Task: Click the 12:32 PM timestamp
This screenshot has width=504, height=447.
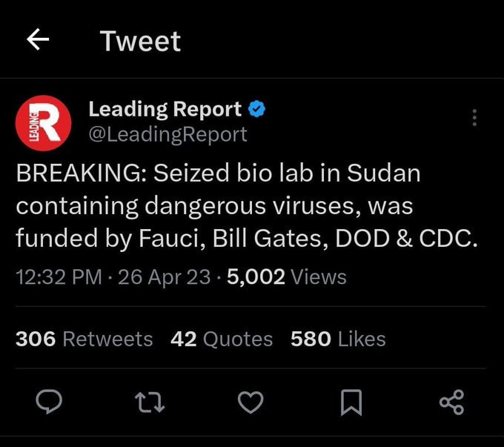Action: click(59, 277)
